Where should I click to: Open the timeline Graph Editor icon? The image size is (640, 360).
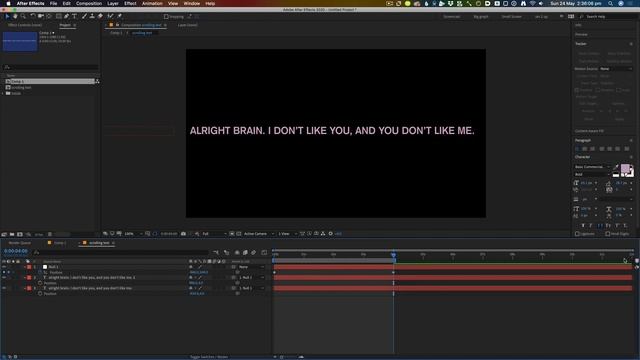point(264,253)
